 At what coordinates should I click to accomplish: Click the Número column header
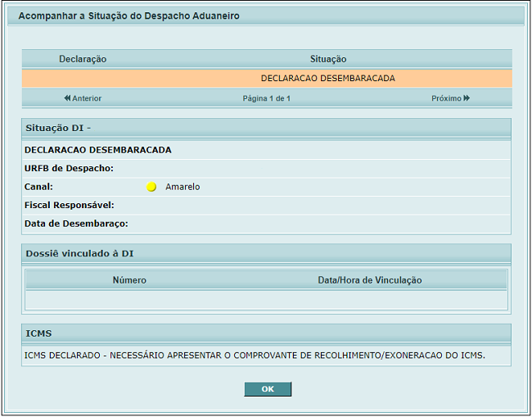129,280
